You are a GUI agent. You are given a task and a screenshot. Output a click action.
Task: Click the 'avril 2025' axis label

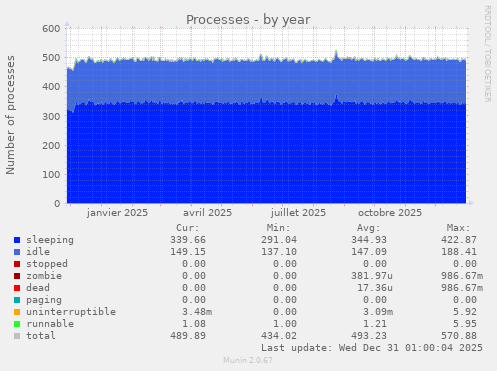pos(207,213)
